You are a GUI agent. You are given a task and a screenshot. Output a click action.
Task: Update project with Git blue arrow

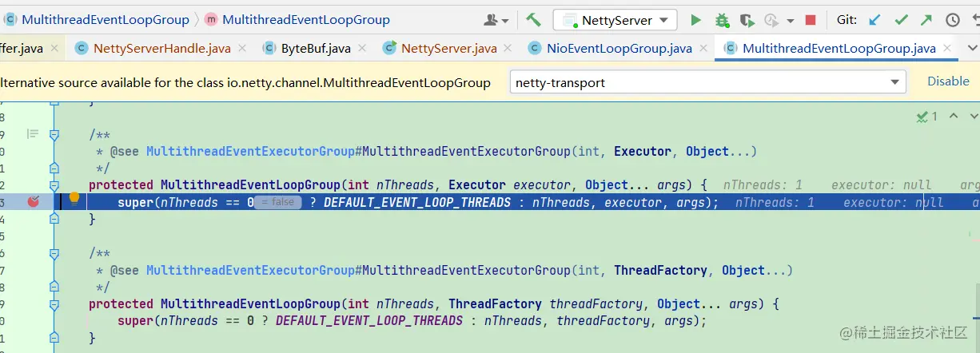(x=874, y=20)
